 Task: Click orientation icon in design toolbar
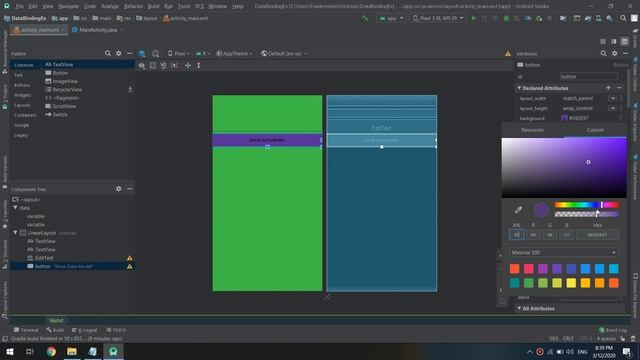156,53
